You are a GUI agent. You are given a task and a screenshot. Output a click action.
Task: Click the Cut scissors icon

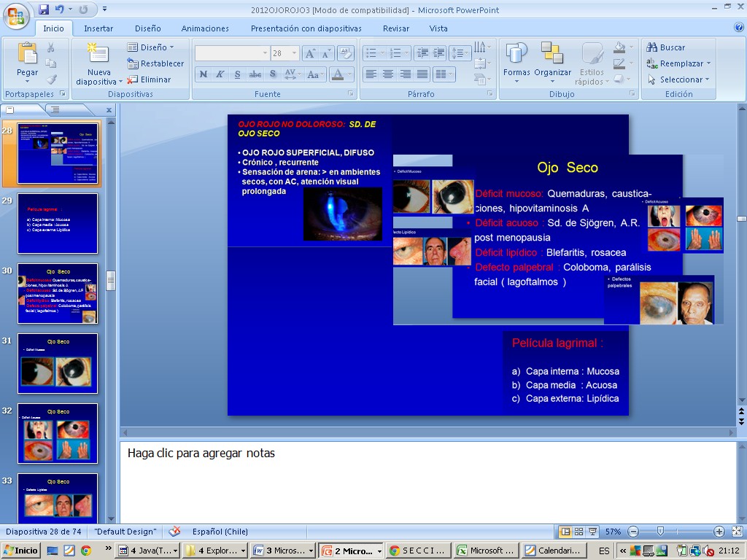point(51,47)
